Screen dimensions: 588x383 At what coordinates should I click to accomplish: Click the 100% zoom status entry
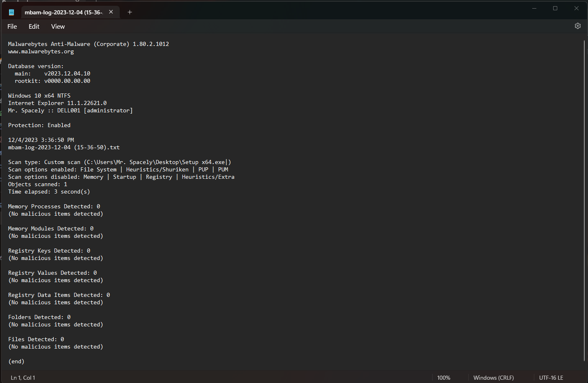pyautogui.click(x=444, y=378)
